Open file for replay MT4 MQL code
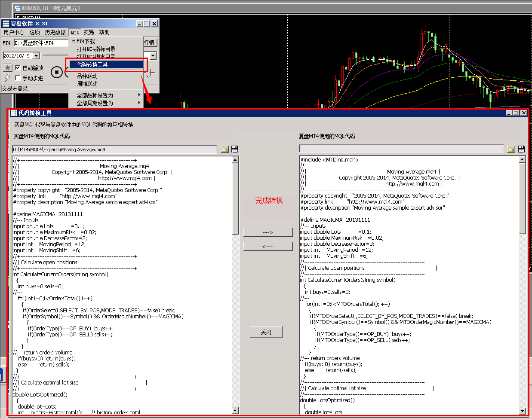532x418 pixels. click(511, 149)
